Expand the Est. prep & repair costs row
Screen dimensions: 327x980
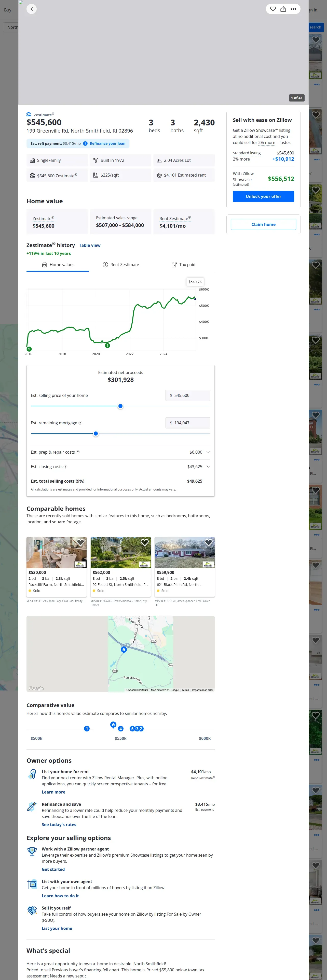(x=120, y=452)
